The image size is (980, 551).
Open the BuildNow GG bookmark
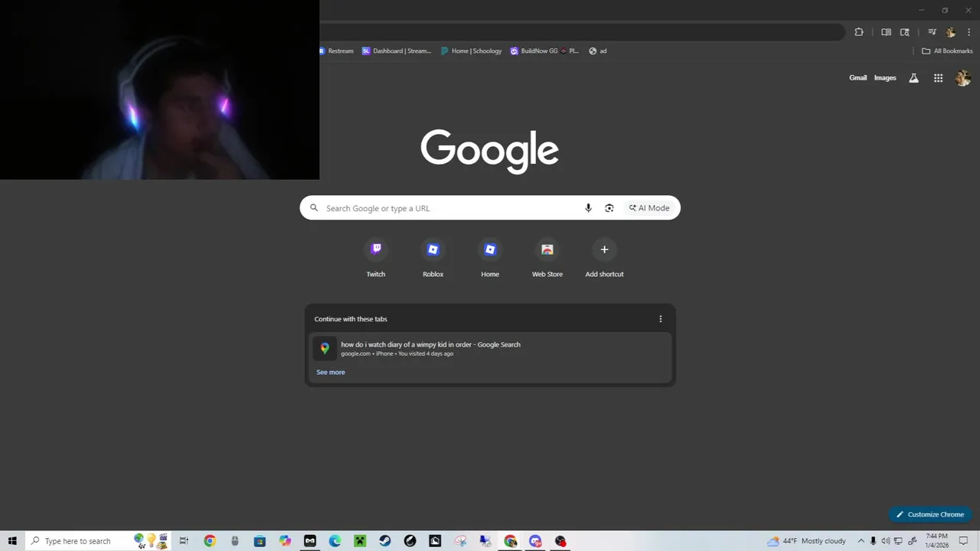click(x=544, y=51)
